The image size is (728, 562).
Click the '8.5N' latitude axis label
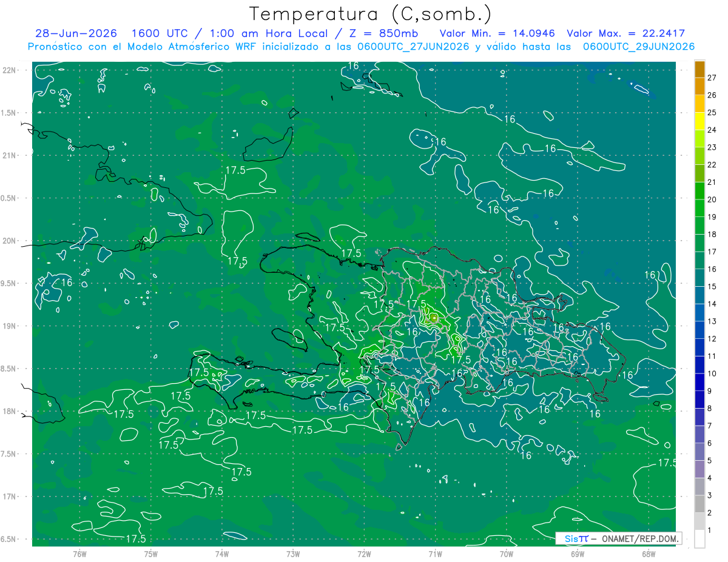tap(9, 369)
